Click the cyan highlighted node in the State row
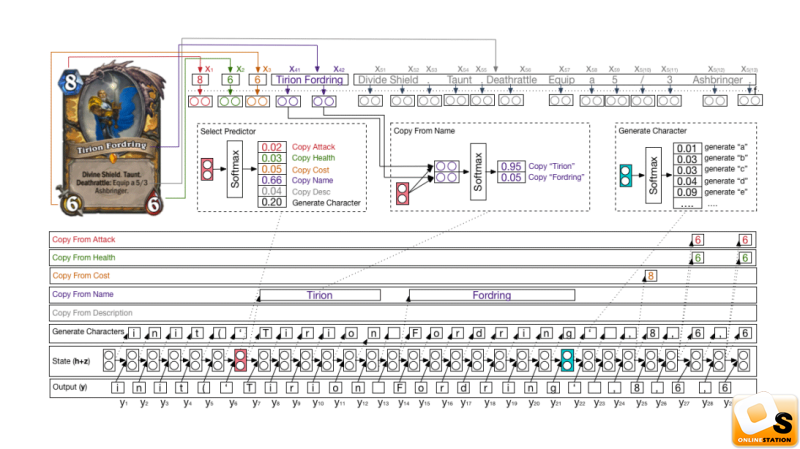Viewport: 800px width, 449px height. pos(567,360)
